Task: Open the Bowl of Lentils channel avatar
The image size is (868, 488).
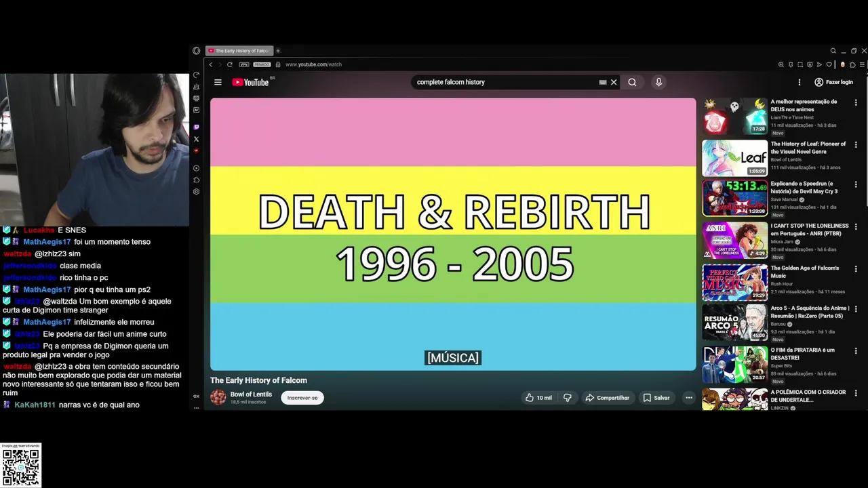Action: 218,397
